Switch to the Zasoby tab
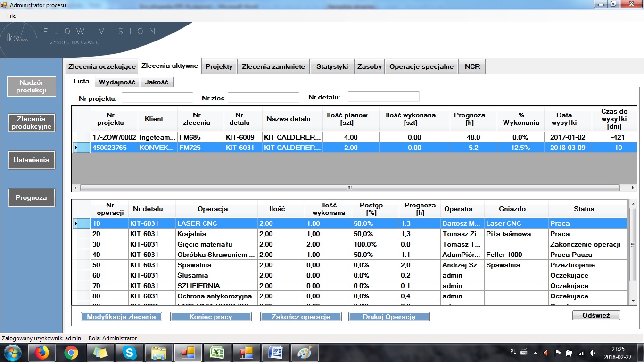This screenshot has width=644, height=362. (370, 66)
